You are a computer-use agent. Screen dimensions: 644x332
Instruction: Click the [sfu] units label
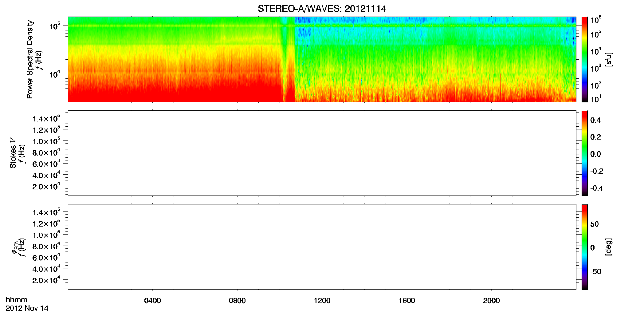(x=609, y=59)
